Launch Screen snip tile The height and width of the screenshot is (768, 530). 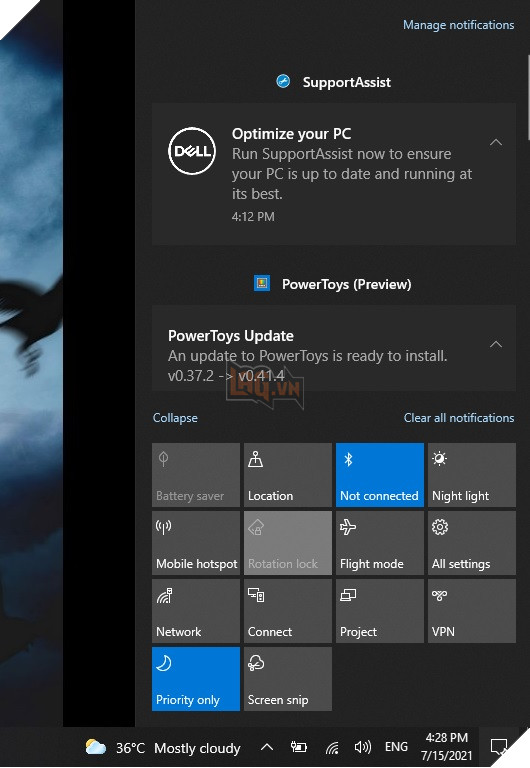coord(288,679)
